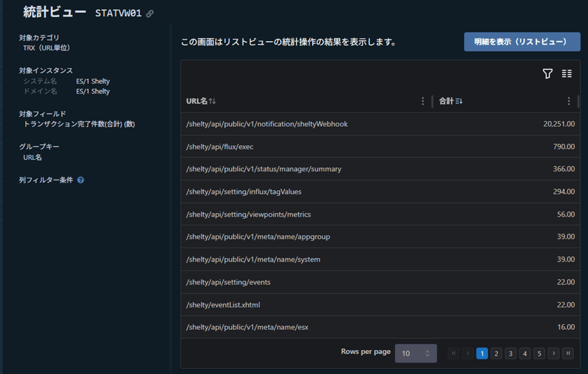Open the column chooser icon
588x374 pixels.
click(x=566, y=74)
